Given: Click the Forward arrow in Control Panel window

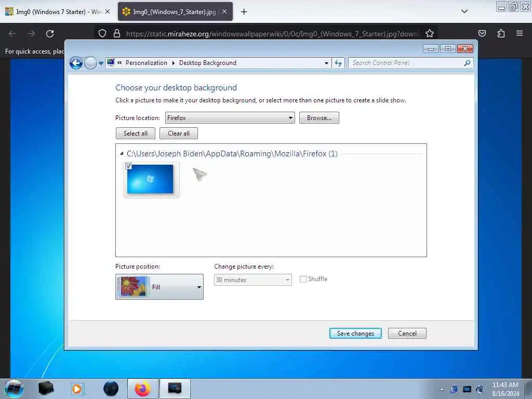Looking at the screenshot, I should [x=90, y=63].
